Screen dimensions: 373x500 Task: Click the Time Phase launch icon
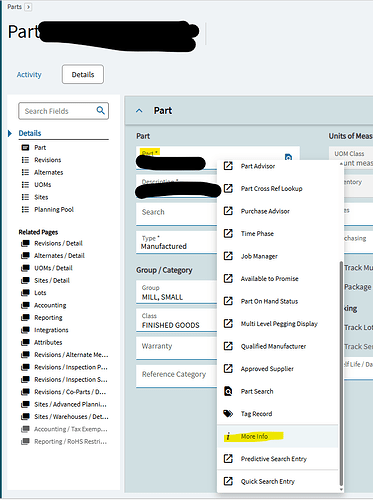pyautogui.click(x=228, y=233)
